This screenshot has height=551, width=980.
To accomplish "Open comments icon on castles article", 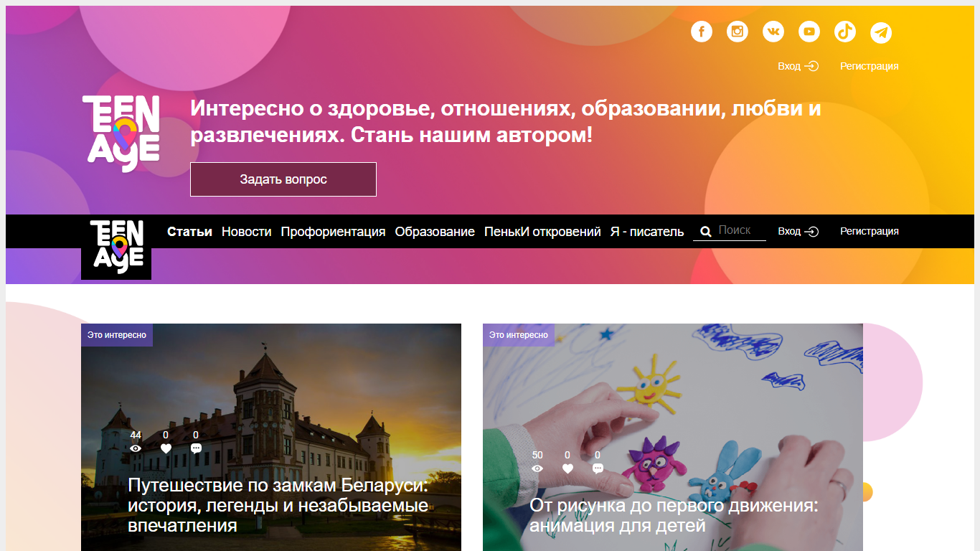I will [x=196, y=448].
